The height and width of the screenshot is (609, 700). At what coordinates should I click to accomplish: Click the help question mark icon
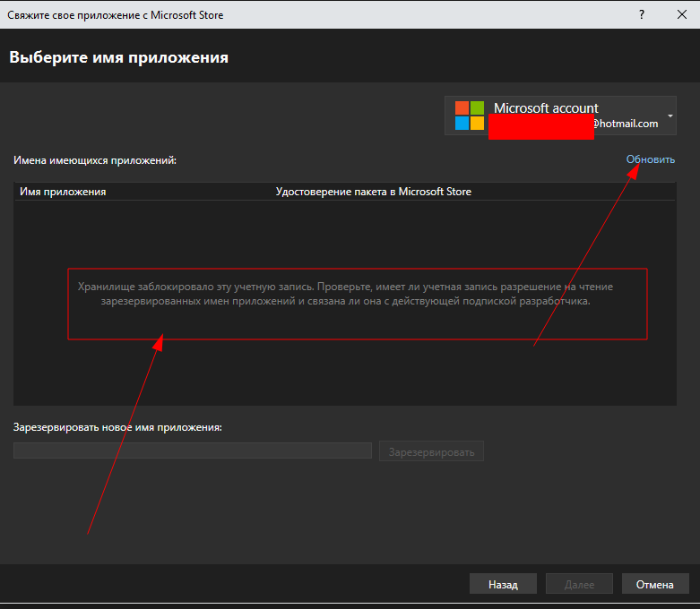pos(642,14)
